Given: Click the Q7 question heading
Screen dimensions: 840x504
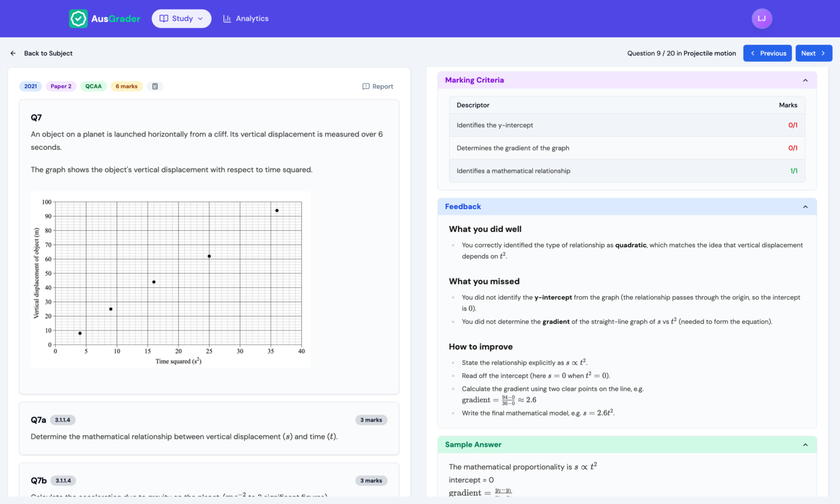Looking at the screenshot, I should click(x=37, y=118).
